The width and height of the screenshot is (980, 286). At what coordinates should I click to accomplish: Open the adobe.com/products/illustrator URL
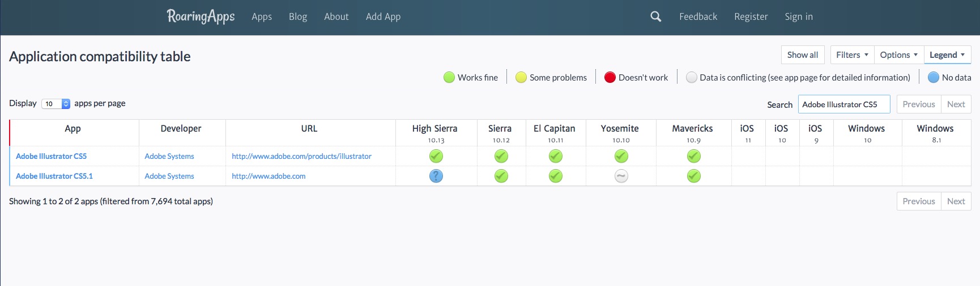301,156
